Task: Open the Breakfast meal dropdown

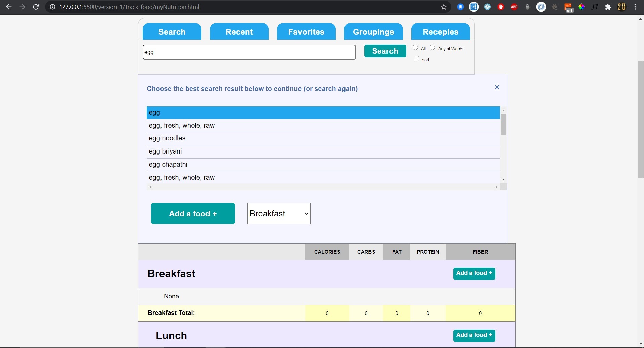Action: (x=279, y=214)
